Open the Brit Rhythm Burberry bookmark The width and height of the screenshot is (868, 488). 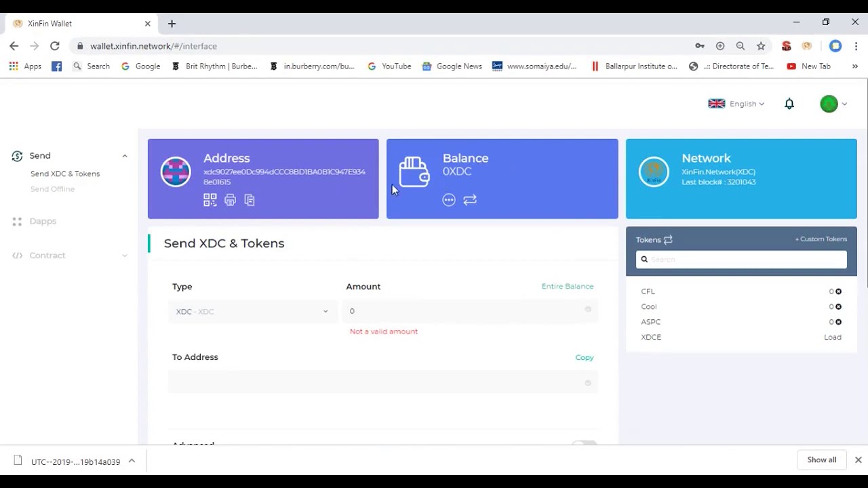214,66
